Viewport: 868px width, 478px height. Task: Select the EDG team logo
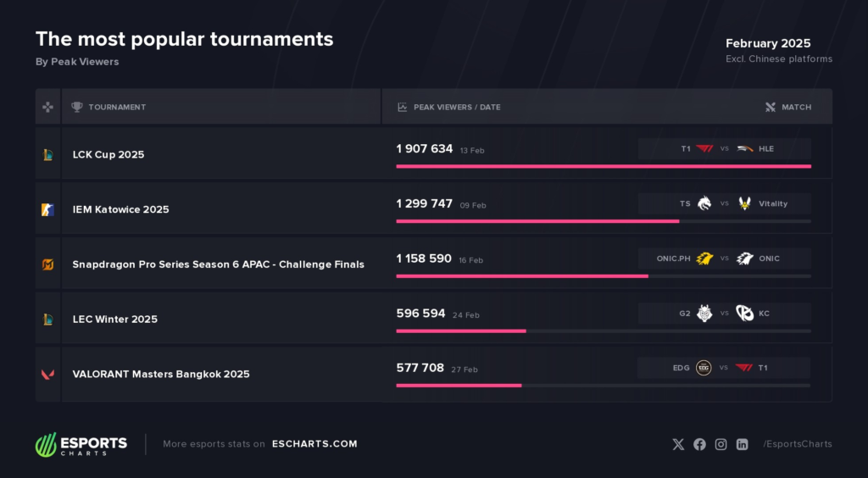pyautogui.click(x=704, y=368)
